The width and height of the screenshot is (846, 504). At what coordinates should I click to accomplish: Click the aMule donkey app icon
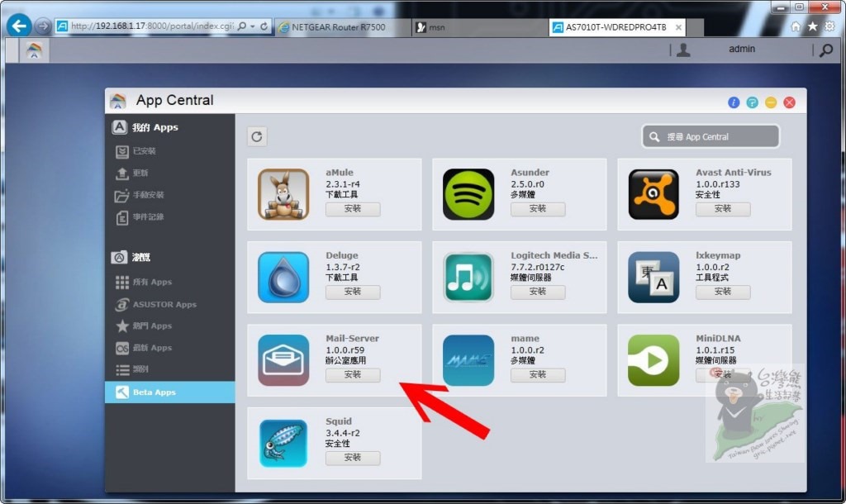283,194
